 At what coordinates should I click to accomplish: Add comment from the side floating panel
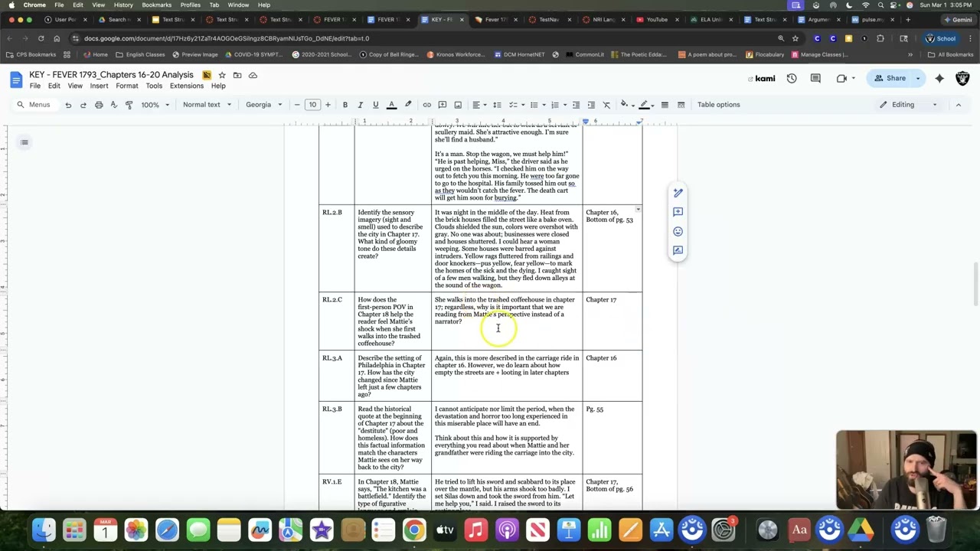(678, 212)
